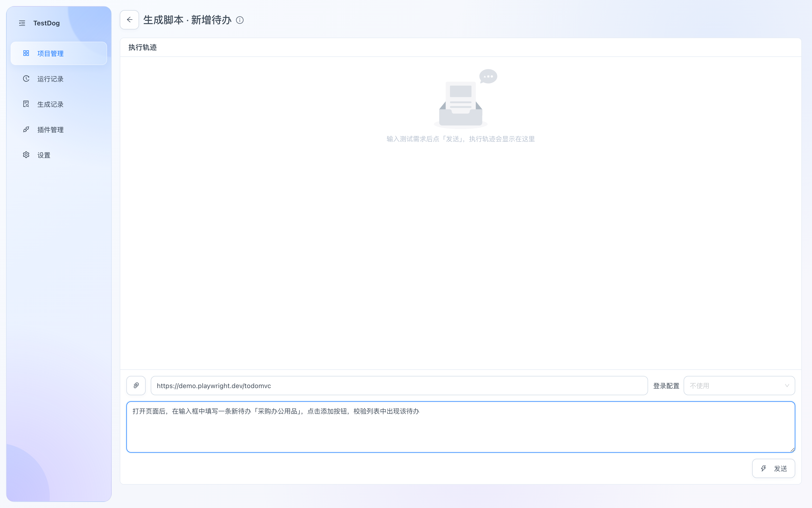This screenshot has height=508, width=812.
Task: Click the 发送 button
Action: coord(773,468)
